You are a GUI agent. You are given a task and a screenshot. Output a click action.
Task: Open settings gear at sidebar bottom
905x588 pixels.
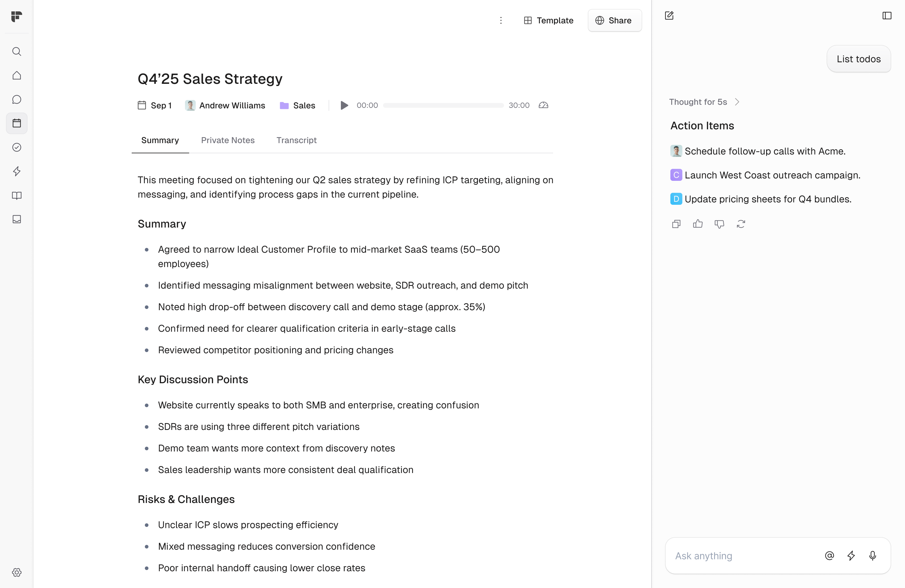[x=17, y=572]
